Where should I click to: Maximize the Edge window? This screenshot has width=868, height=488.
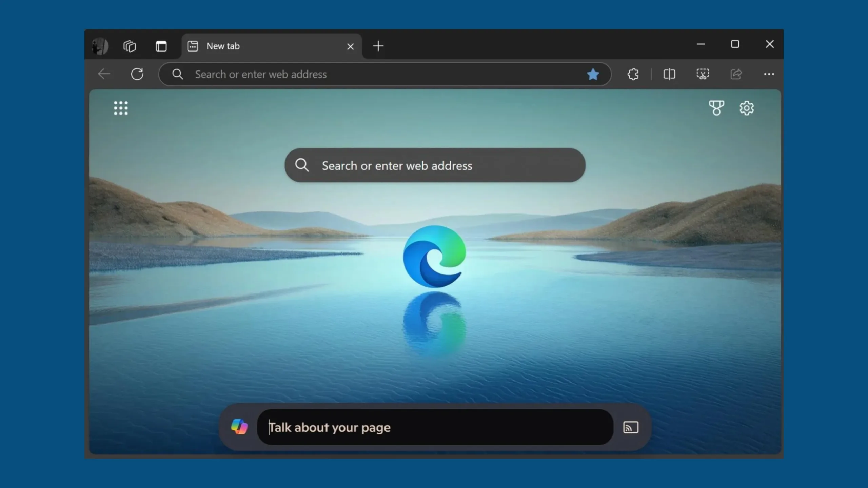click(735, 44)
